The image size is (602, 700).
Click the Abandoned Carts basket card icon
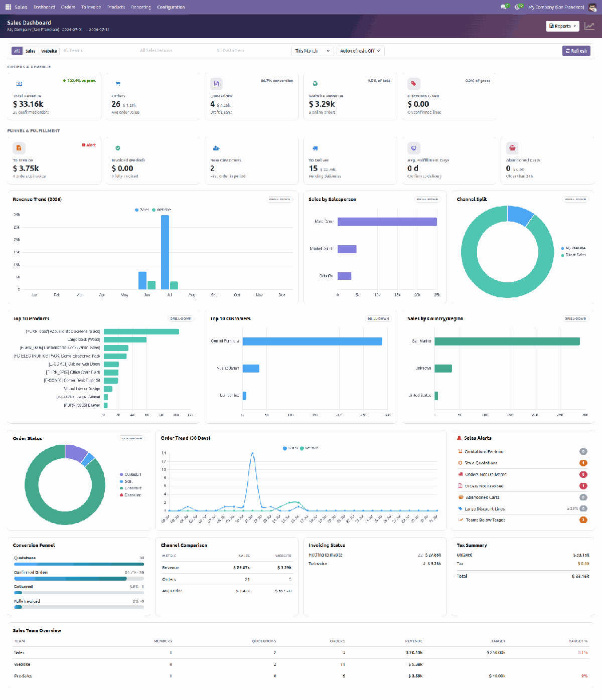point(512,148)
